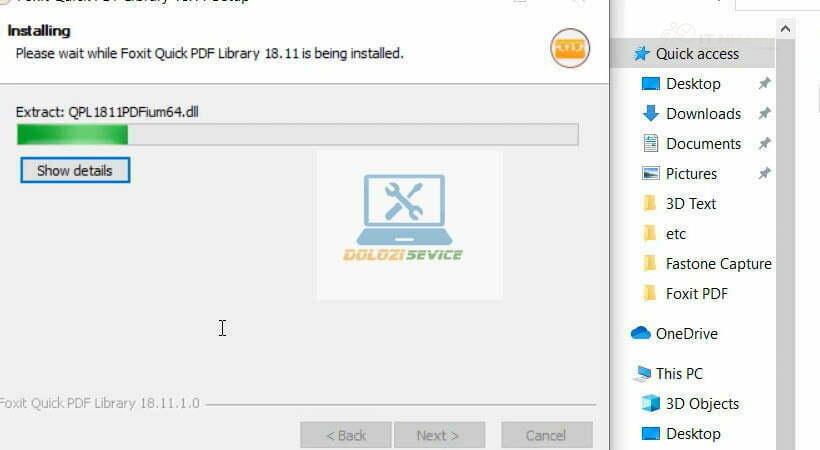
Task: Unpin Desktop via its pin icon
Action: 764,83
